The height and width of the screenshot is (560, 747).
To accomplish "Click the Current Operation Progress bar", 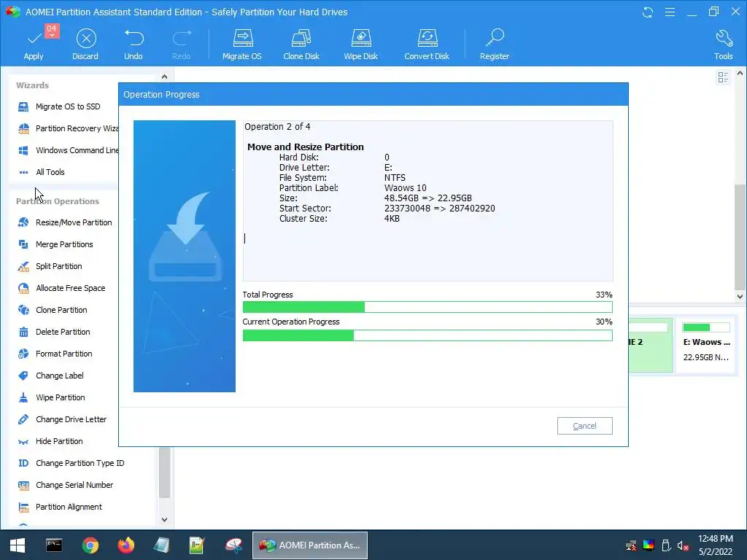I will click(427, 335).
